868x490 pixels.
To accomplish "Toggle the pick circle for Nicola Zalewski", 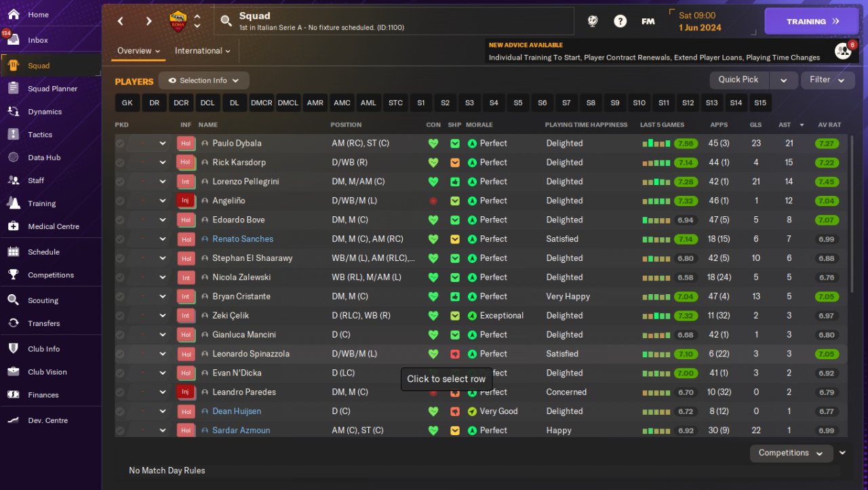I will [x=120, y=277].
